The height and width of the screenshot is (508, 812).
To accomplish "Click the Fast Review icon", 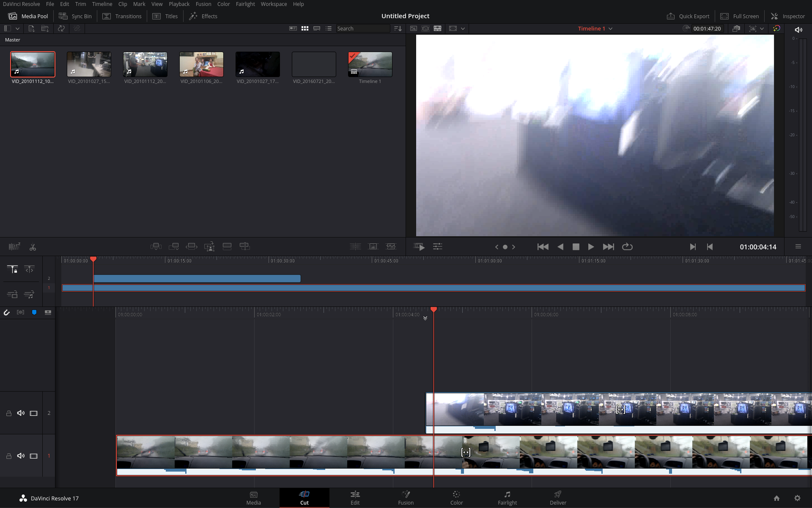I will point(419,247).
